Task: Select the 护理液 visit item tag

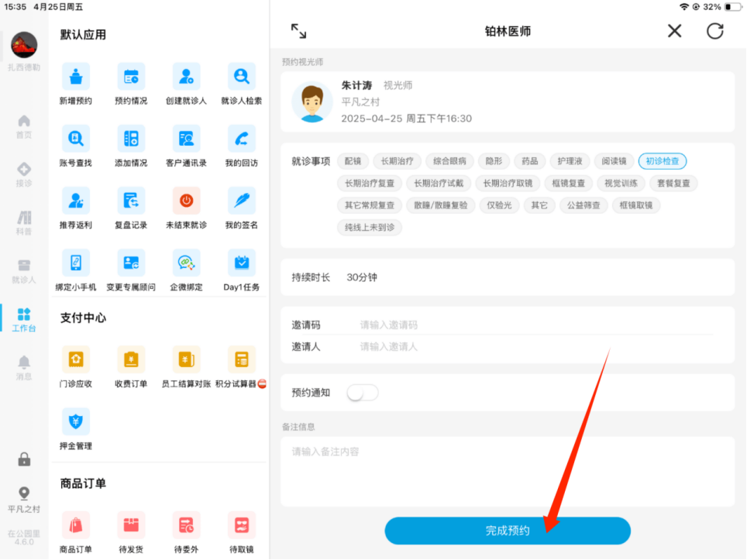Action: 570,161
